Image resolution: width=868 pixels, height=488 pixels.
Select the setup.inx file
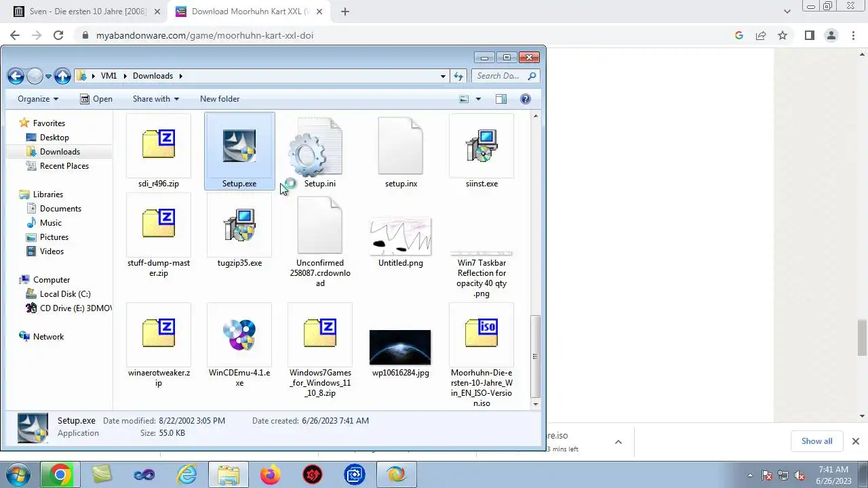401,151
